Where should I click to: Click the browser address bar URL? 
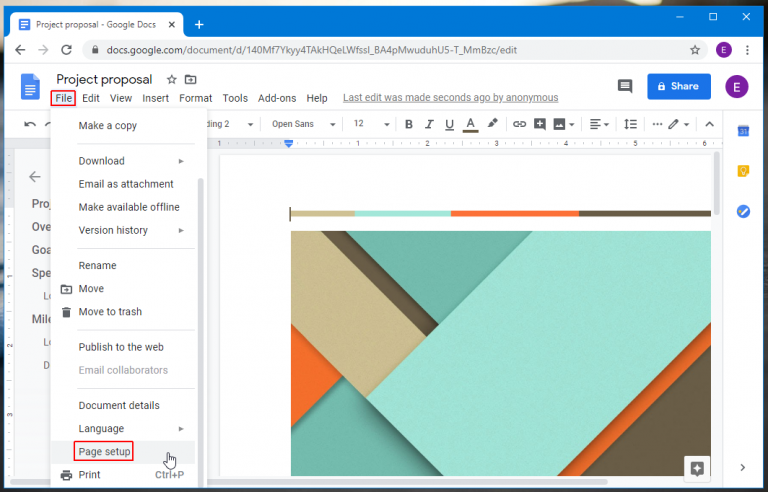pos(312,50)
